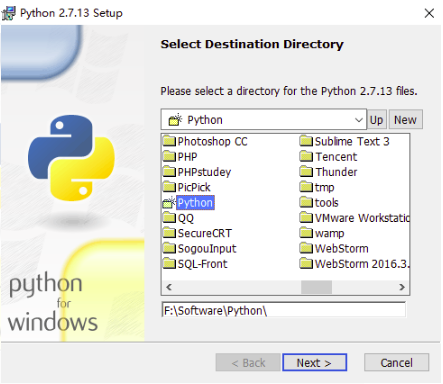Image resolution: width=443 pixels, height=384 pixels.
Task: Select the 'PHP' folder name
Action: click(187, 157)
